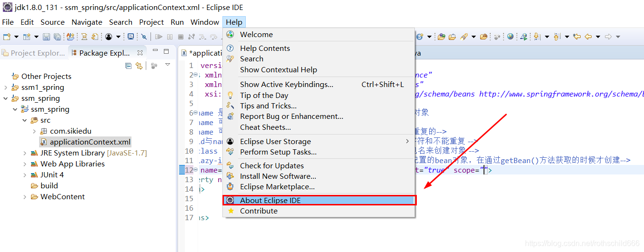Click the Last Edit Location icon
The height and width of the screenshot is (252, 644).
(x=577, y=37)
